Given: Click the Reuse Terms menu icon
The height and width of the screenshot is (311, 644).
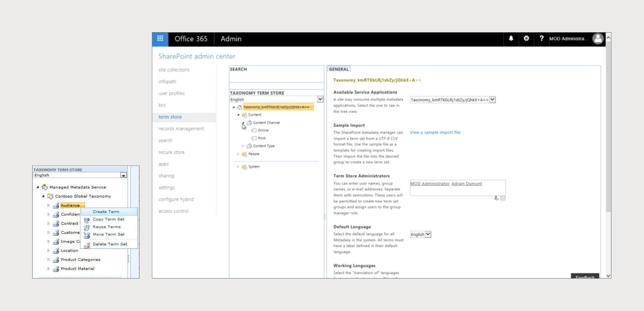Looking at the screenshot, I should click(x=87, y=227).
